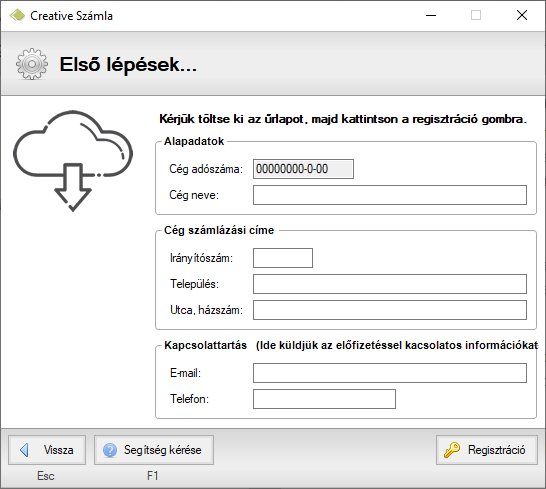Activate the Település text box
546x489 pixels.
click(x=390, y=284)
